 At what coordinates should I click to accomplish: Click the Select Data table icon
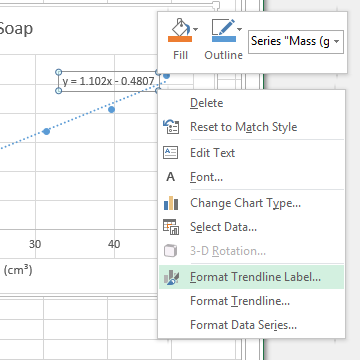pyautogui.click(x=171, y=227)
